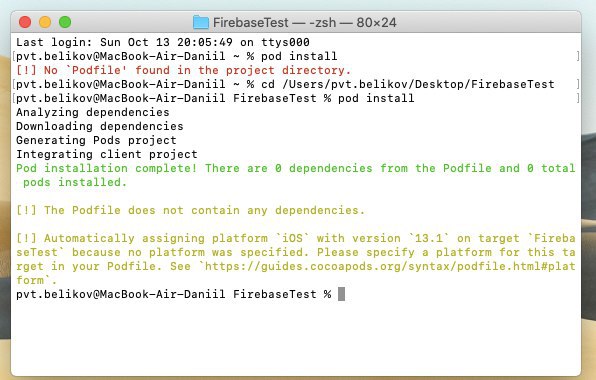Click the 'Downloading dependencies' line
The height and width of the screenshot is (380, 596).
point(100,126)
